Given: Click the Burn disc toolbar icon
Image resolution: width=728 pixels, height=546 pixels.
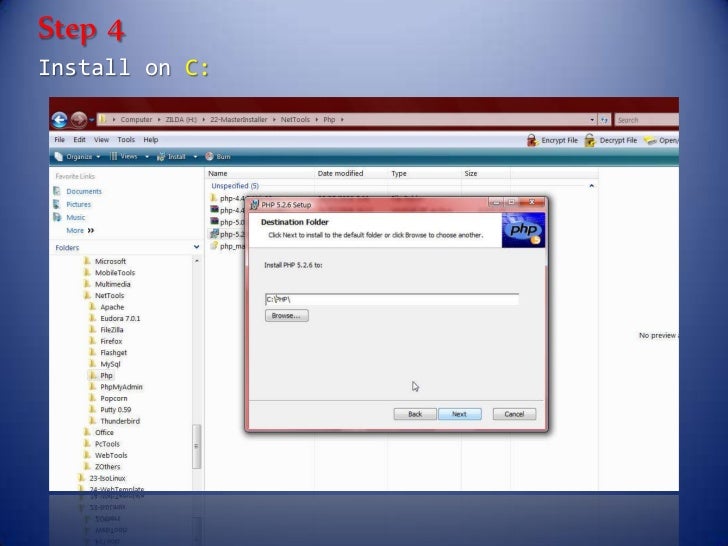Looking at the screenshot, I should point(209,156).
